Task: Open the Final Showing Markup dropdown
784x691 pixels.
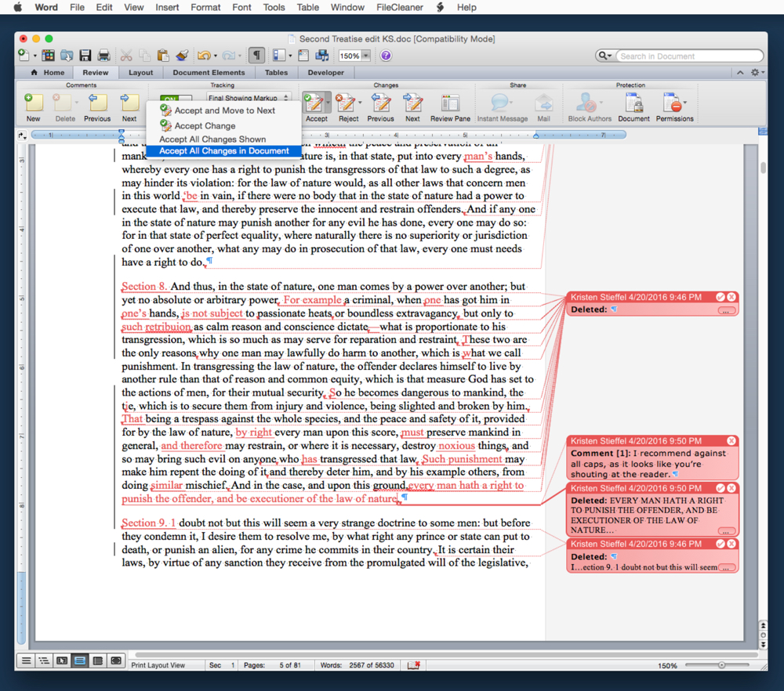Action: pos(249,98)
